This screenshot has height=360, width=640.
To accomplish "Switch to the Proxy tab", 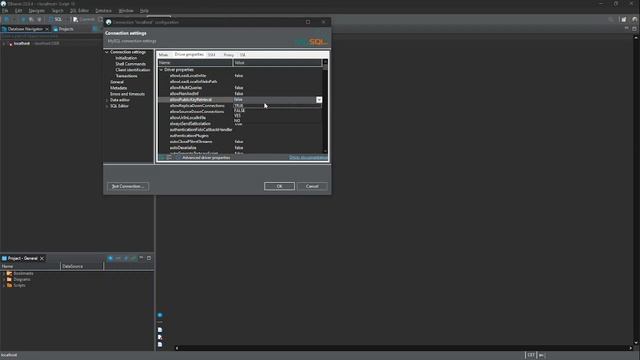I will (229, 55).
